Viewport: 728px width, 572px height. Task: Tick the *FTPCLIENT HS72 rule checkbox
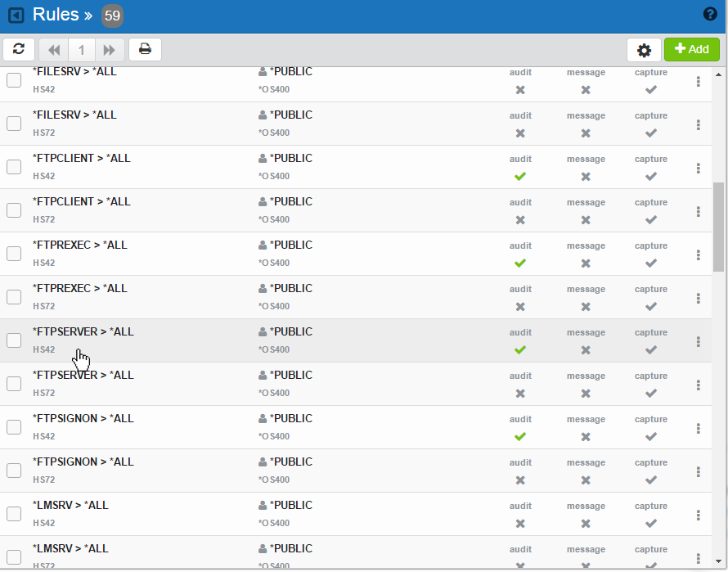[x=14, y=210]
